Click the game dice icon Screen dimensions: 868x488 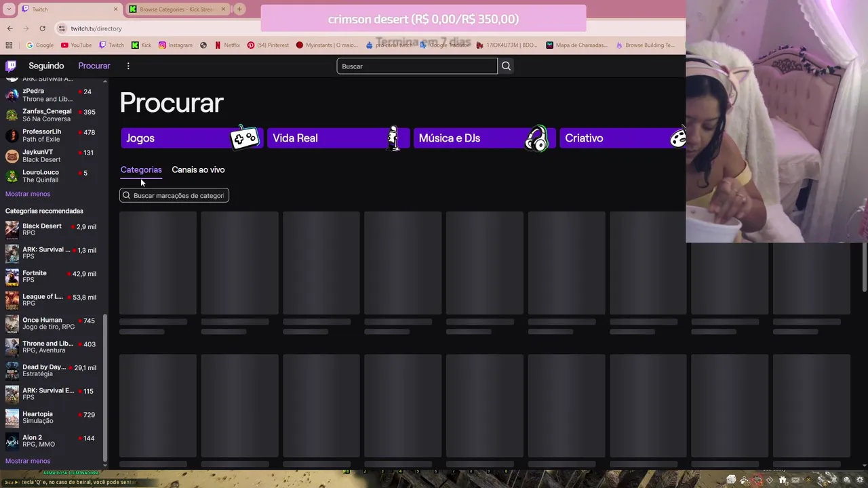(x=731, y=480)
